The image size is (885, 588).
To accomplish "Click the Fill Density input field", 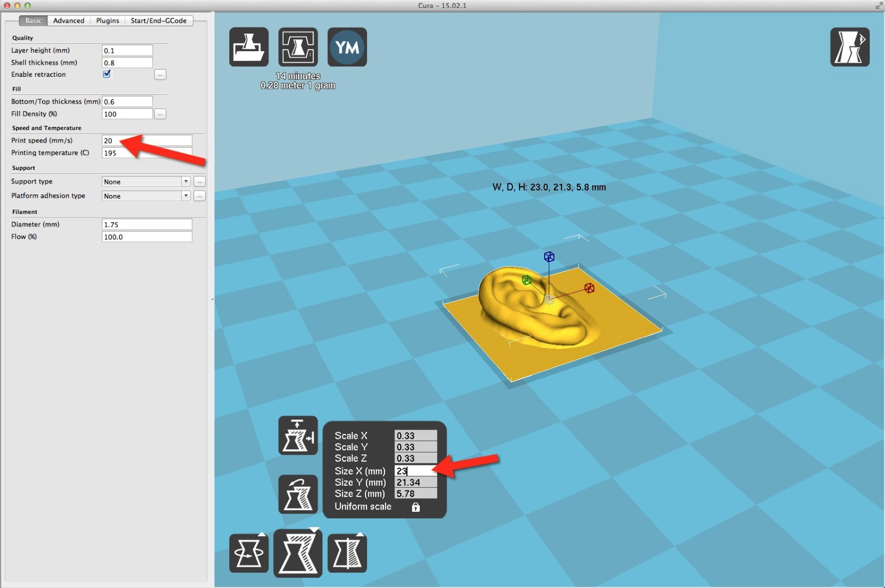I will tap(127, 114).
